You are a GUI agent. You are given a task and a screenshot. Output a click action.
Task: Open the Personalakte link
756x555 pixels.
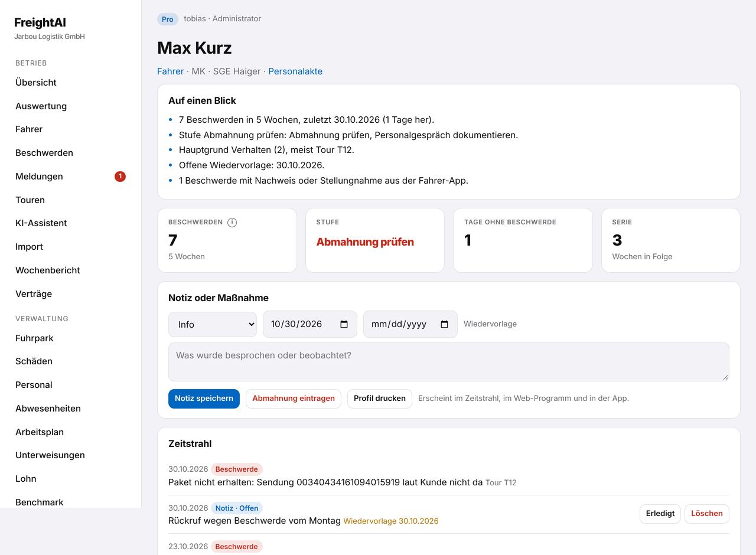[295, 71]
